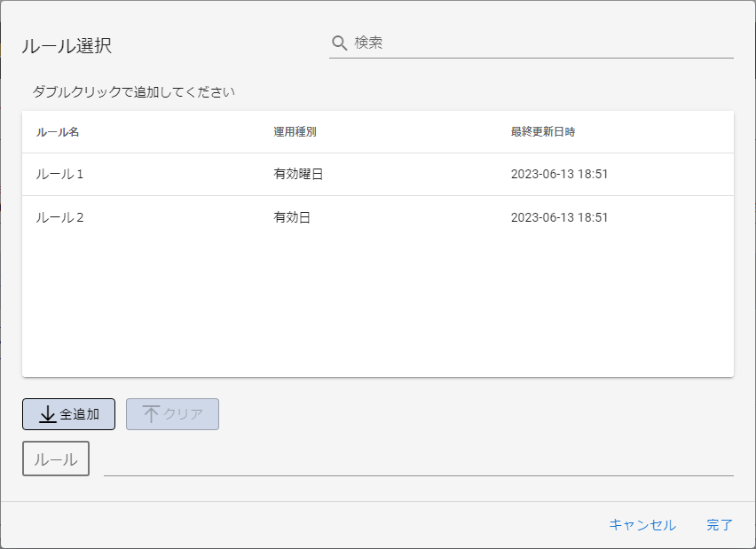Click the update timestamp of ルール1
This screenshot has width=756, height=549.
tap(559, 175)
